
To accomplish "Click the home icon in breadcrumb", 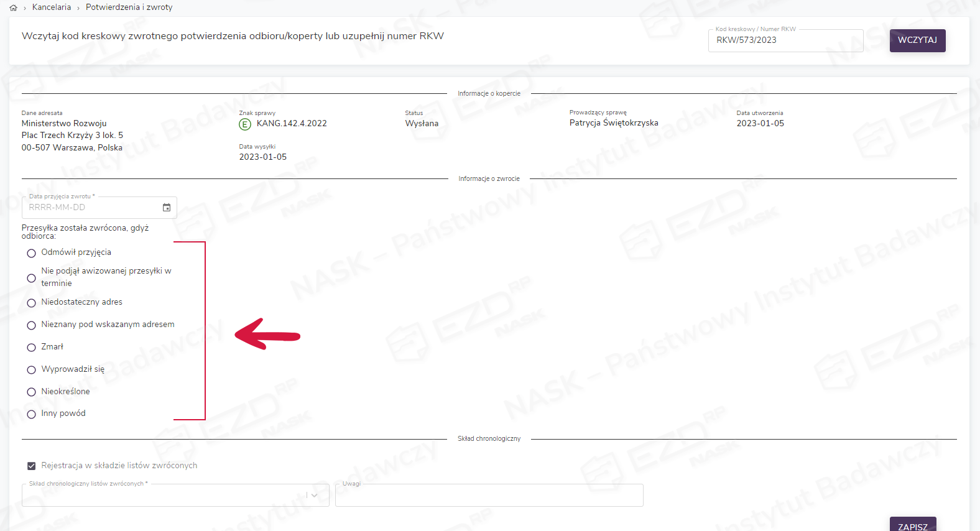I will (13, 7).
